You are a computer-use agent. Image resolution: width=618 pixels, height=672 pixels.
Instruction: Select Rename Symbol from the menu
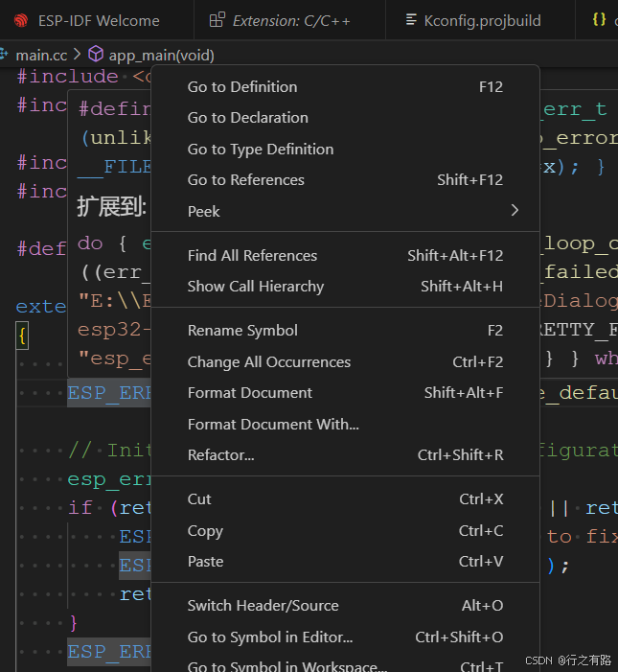point(242,331)
